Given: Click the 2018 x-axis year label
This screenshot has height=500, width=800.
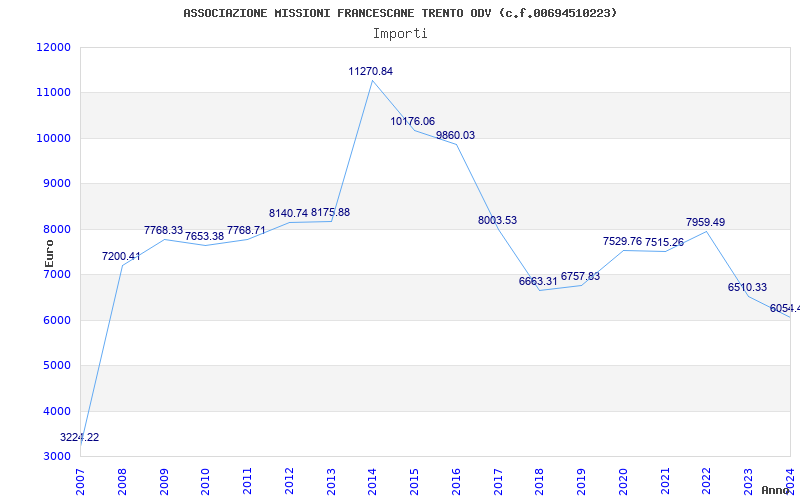Looking at the screenshot, I should click(x=540, y=481).
